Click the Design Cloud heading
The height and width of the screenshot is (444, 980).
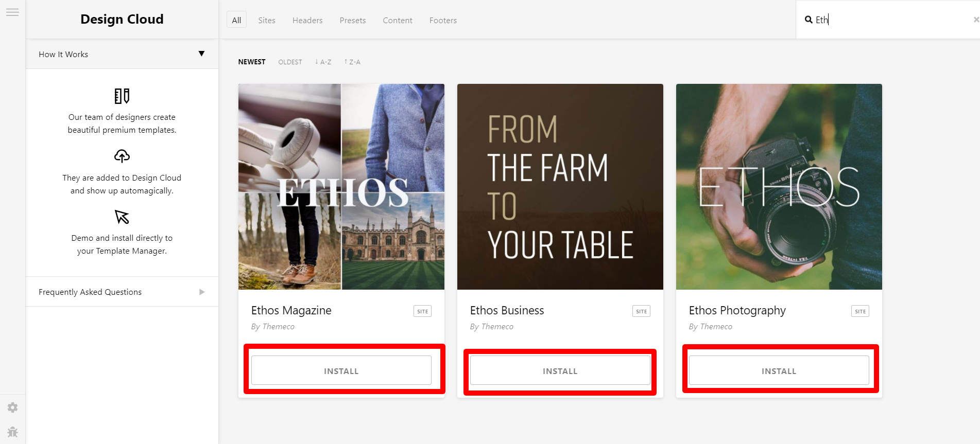pos(122,19)
